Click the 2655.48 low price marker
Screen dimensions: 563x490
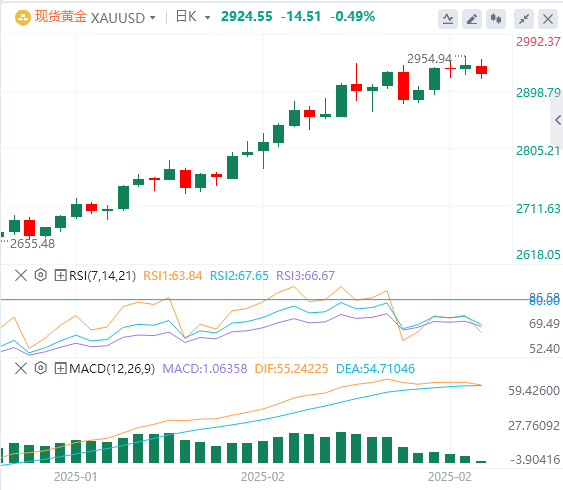[32, 244]
